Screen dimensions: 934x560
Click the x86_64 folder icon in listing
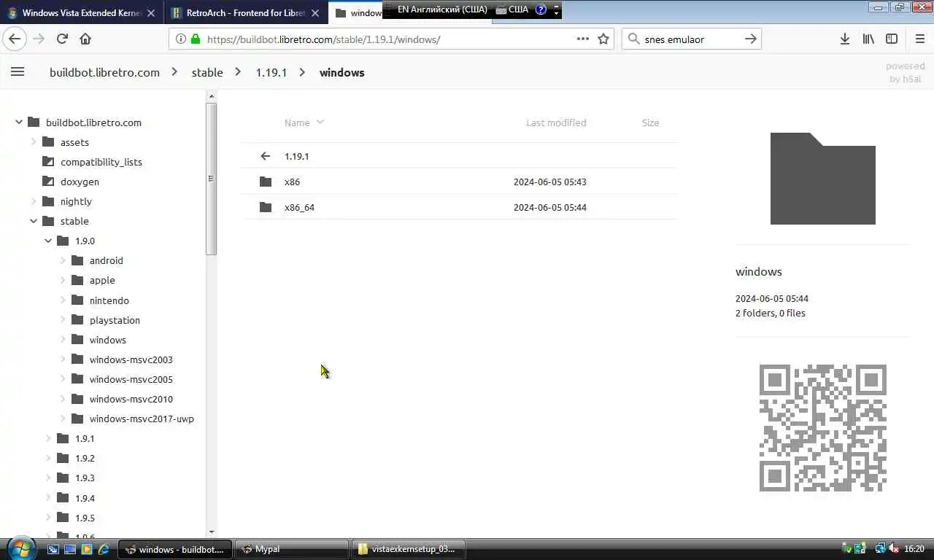[x=266, y=207]
